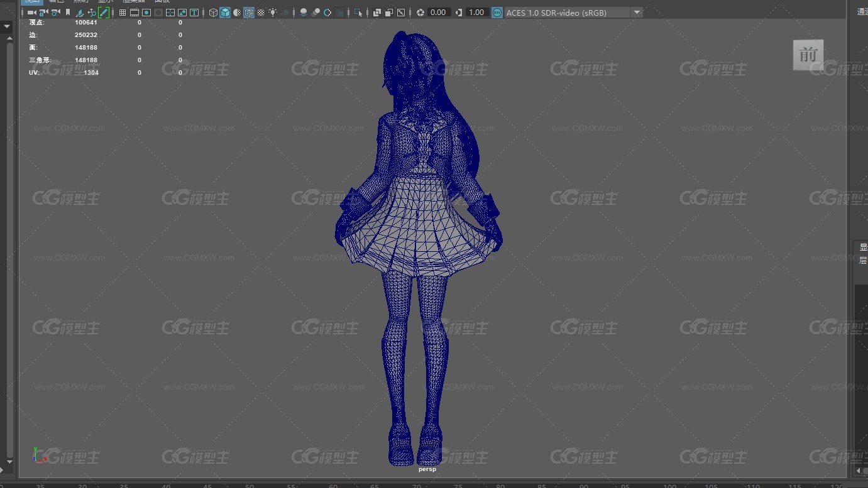The image size is (868, 488).
Task: Toggle the viewport Grid display
Action: pyautogui.click(x=123, y=13)
